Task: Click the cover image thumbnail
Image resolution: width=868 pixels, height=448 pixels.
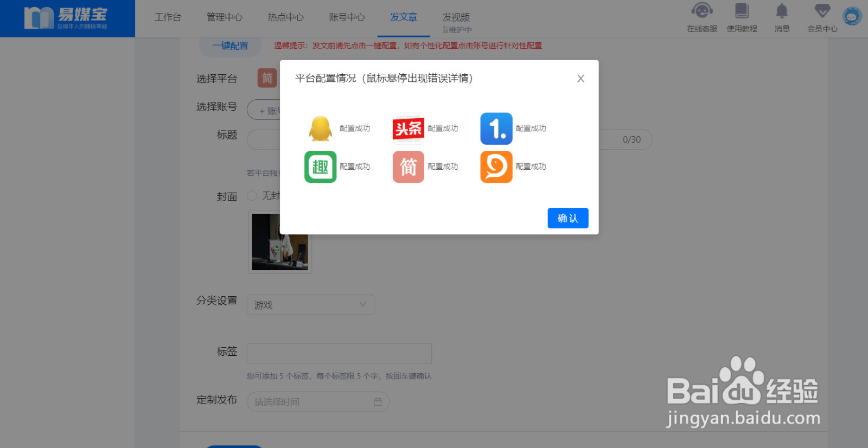Action: [280, 242]
